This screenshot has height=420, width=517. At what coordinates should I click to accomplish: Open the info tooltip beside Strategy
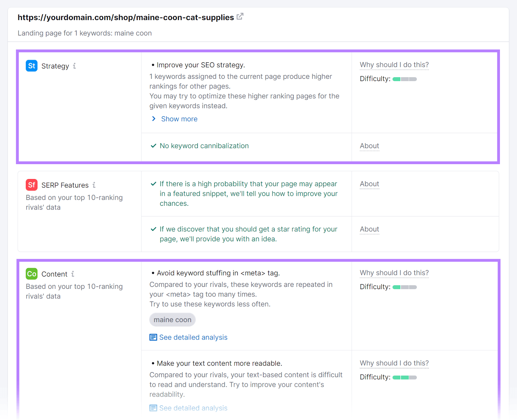(75, 66)
